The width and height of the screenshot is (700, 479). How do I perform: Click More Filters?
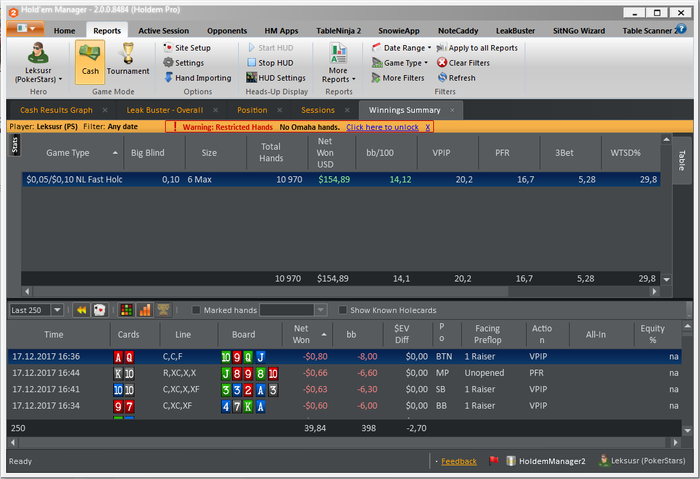pyautogui.click(x=398, y=78)
